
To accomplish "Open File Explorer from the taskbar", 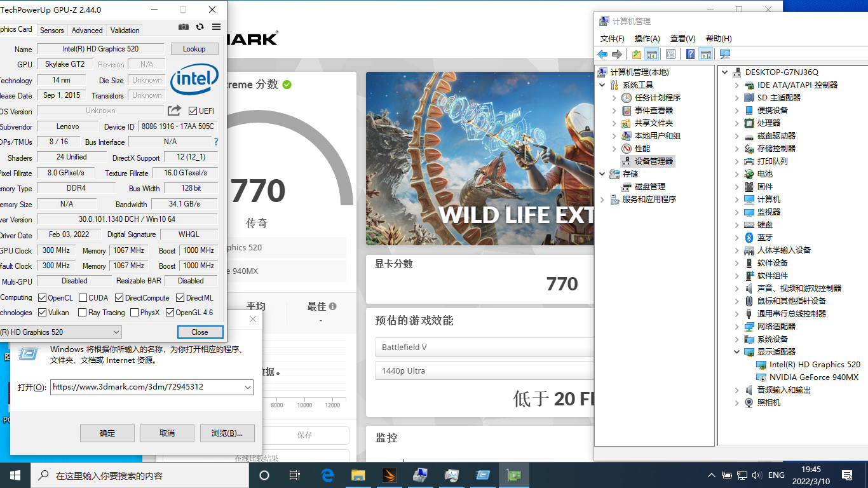I will point(358,475).
